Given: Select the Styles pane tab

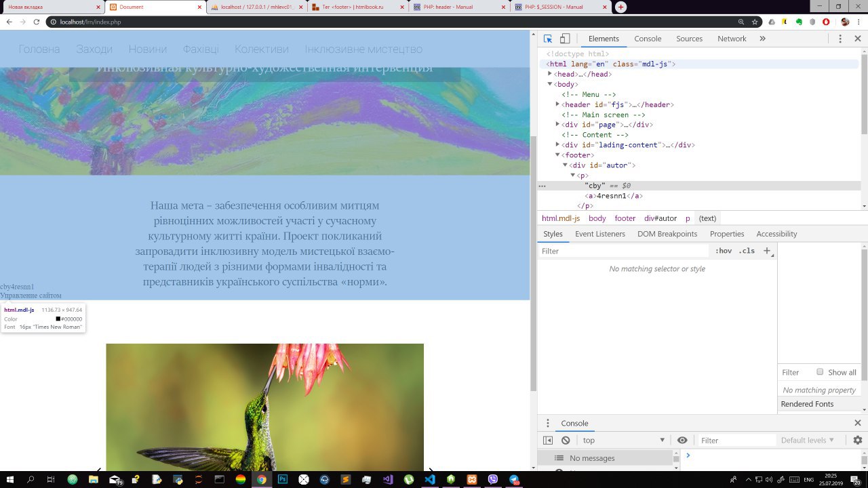Looking at the screenshot, I should [x=553, y=234].
